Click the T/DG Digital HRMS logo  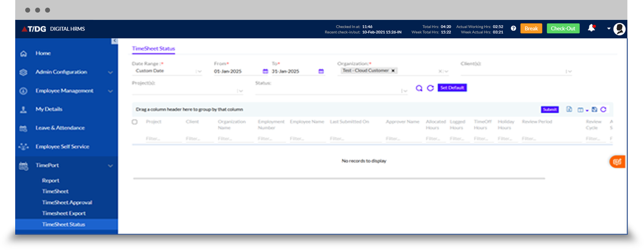tap(53, 29)
